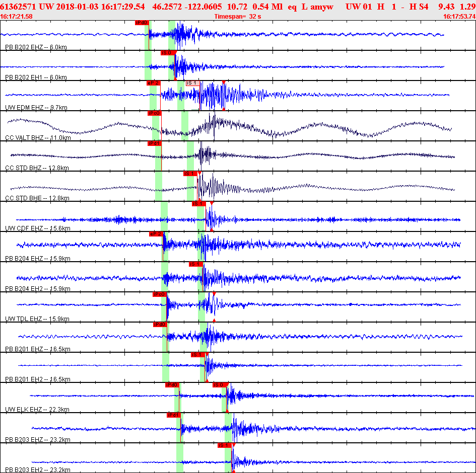This screenshot has width=476, height=473.
Task: Click the iPd0 flag on UW ELK EHZ
Action: [172, 385]
